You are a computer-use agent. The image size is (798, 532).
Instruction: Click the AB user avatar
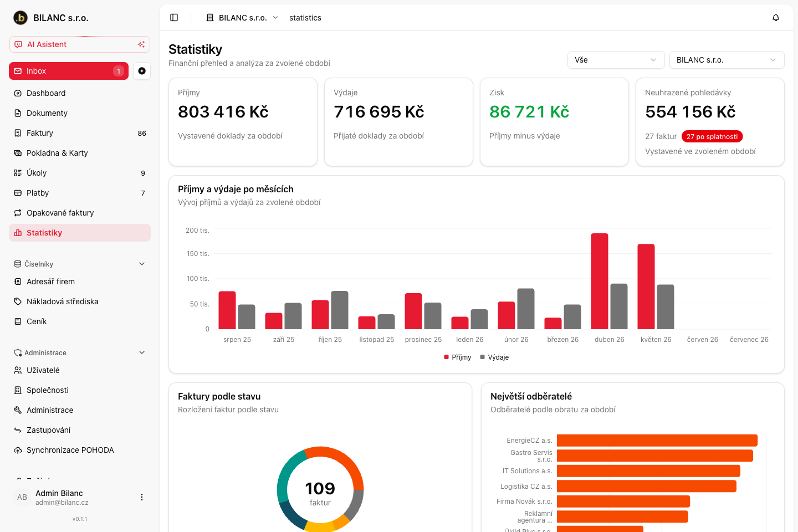coord(22,497)
